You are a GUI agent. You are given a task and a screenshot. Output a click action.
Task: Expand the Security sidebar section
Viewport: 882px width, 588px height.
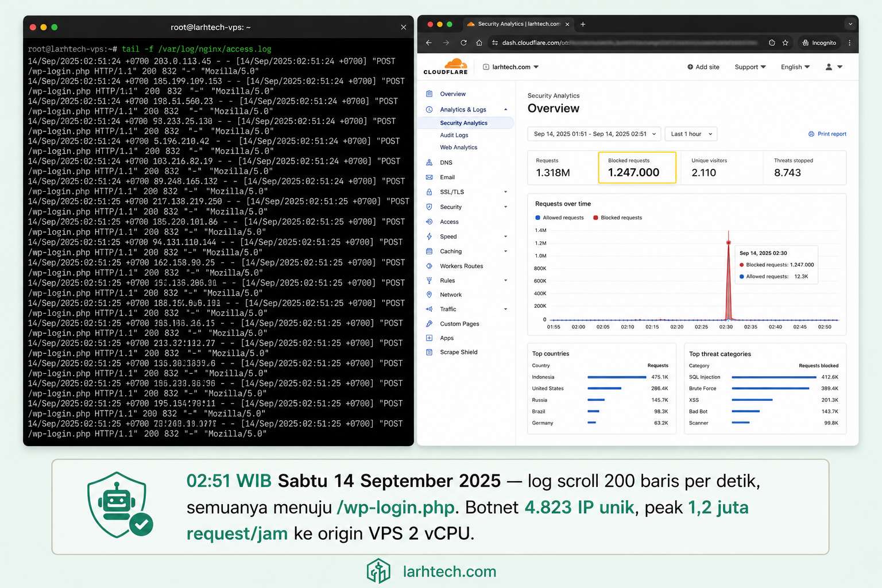coord(506,207)
